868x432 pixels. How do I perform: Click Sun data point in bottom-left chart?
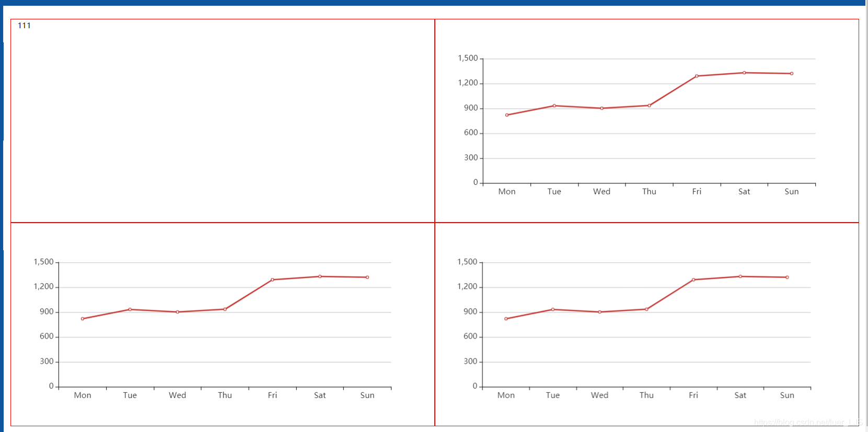point(367,277)
